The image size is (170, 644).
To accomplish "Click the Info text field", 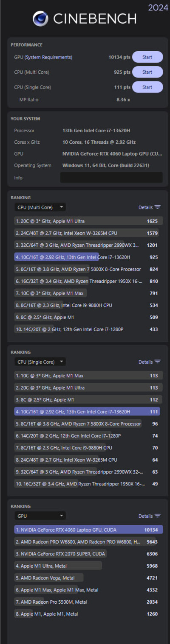I will coord(111,177).
